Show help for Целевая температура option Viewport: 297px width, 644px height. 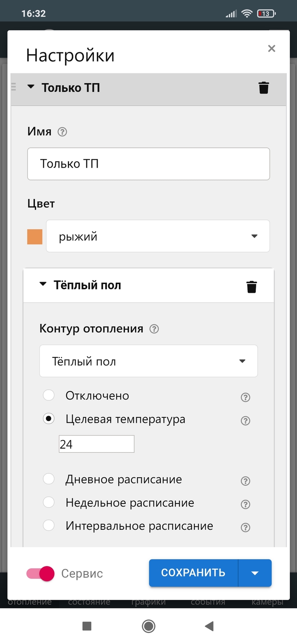pos(245,421)
